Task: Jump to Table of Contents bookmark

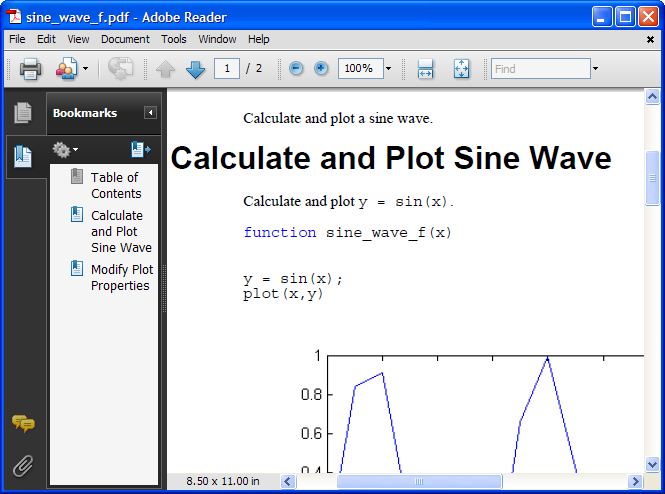Action: click(116, 185)
